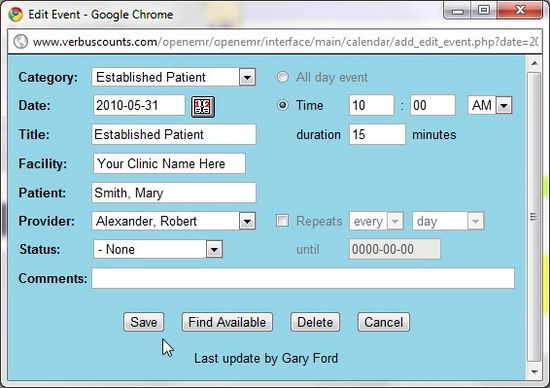Click the 'Last update by Gary Ford' text
This screenshot has width=550, height=388.
(x=266, y=358)
